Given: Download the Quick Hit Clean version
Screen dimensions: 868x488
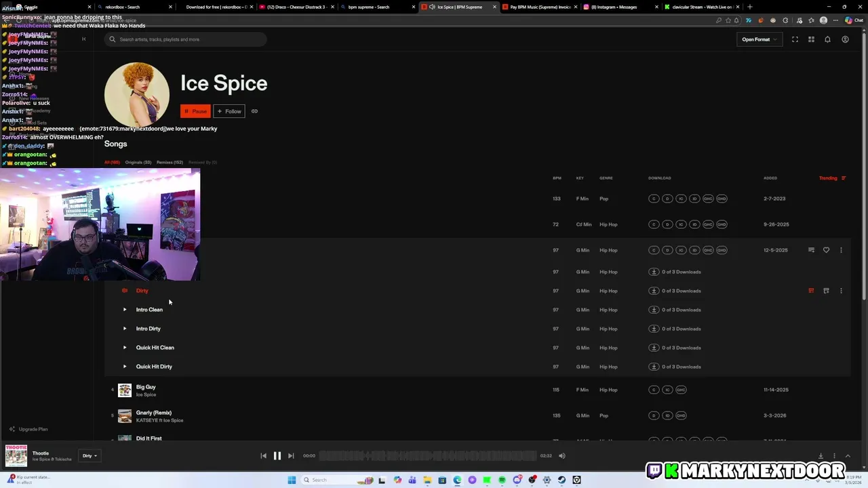Looking at the screenshot, I should (654, 348).
